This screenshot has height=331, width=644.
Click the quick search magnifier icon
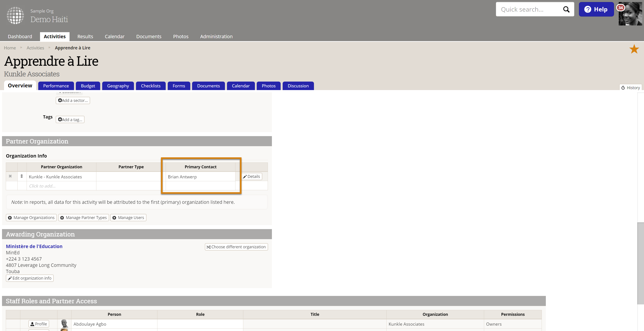[x=566, y=9]
